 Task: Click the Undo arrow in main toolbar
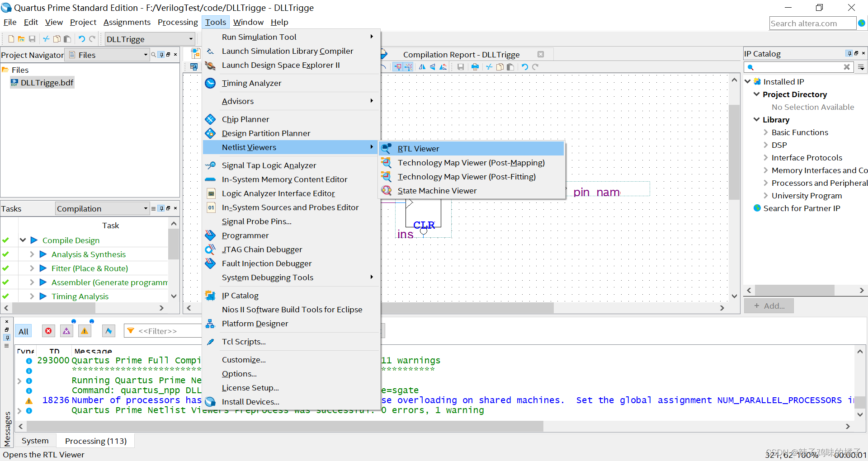(82, 39)
